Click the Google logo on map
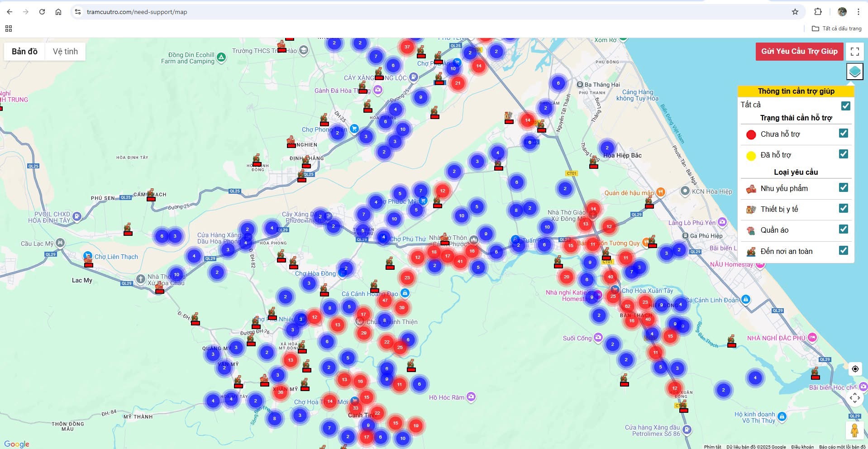Image resolution: width=868 pixels, height=449 pixels. pos(17,444)
